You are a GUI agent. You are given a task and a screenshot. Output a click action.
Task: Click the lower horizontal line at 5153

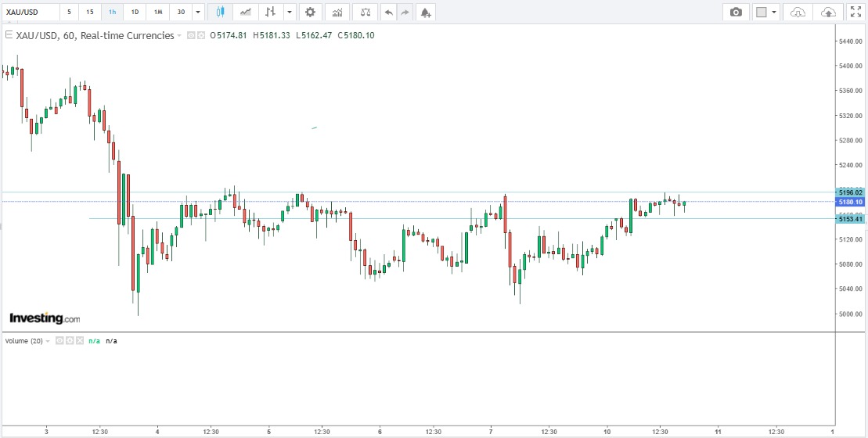(x=461, y=218)
